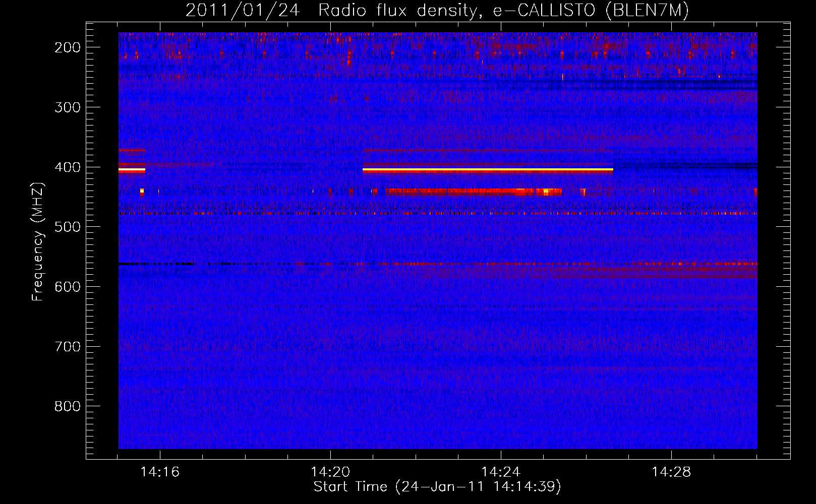
Task: Click the 300 frequency tick label
Action: click(x=67, y=107)
